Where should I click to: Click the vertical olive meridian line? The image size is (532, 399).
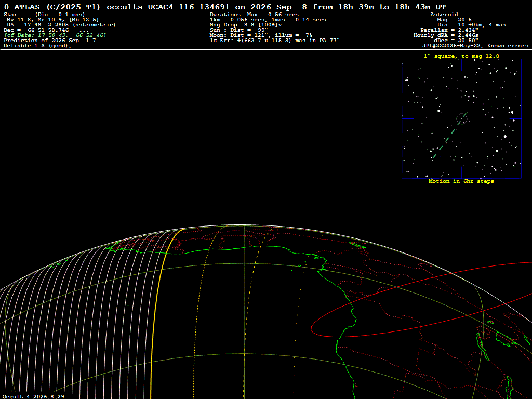click(244, 312)
